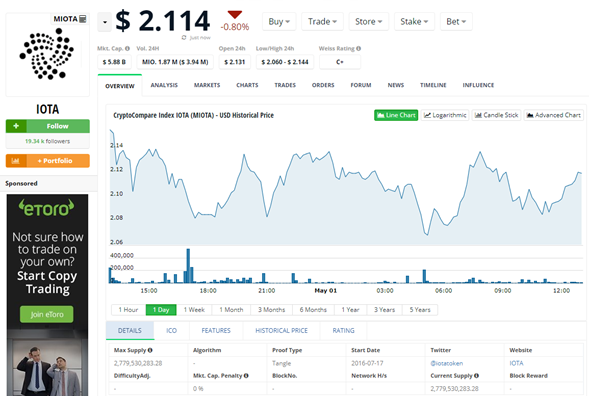Viewport: 589px width, 396px height.
Task: Open the Buy dropdown
Action: (x=279, y=22)
